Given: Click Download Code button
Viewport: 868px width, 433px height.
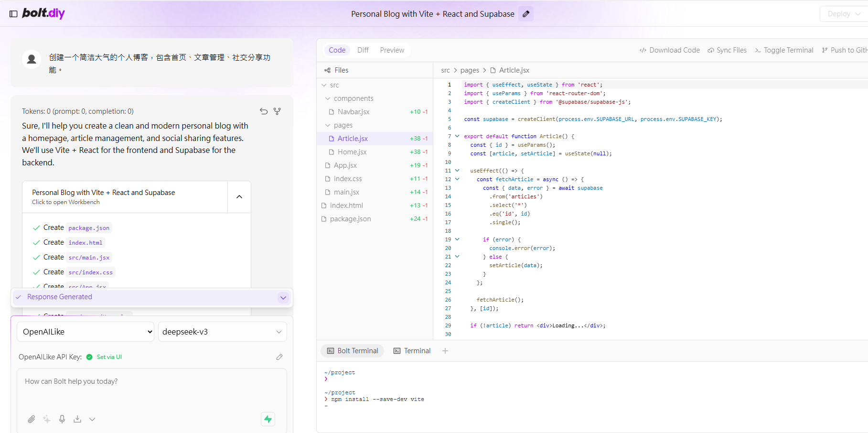Looking at the screenshot, I should [x=670, y=50].
